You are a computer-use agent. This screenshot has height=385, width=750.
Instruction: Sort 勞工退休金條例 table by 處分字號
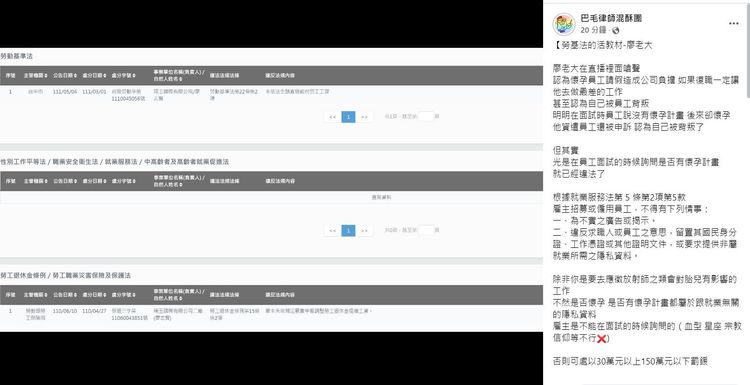pos(123,295)
